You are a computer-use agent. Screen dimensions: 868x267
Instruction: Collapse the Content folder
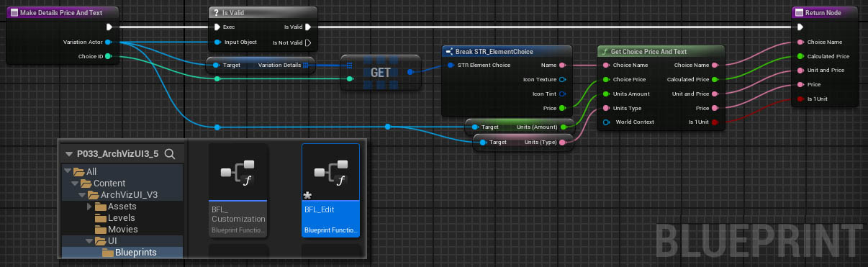coord(75,183)
